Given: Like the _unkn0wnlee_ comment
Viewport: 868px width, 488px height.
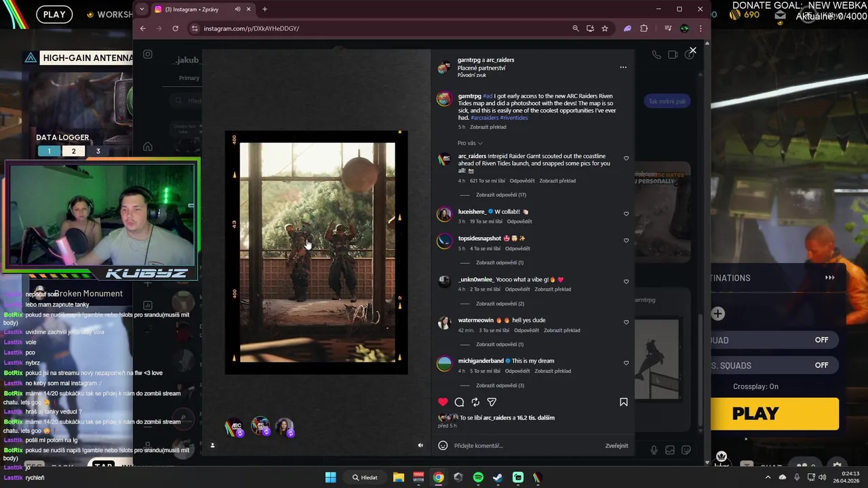Looking at the screenshot, I should click(x=626, y=281).
